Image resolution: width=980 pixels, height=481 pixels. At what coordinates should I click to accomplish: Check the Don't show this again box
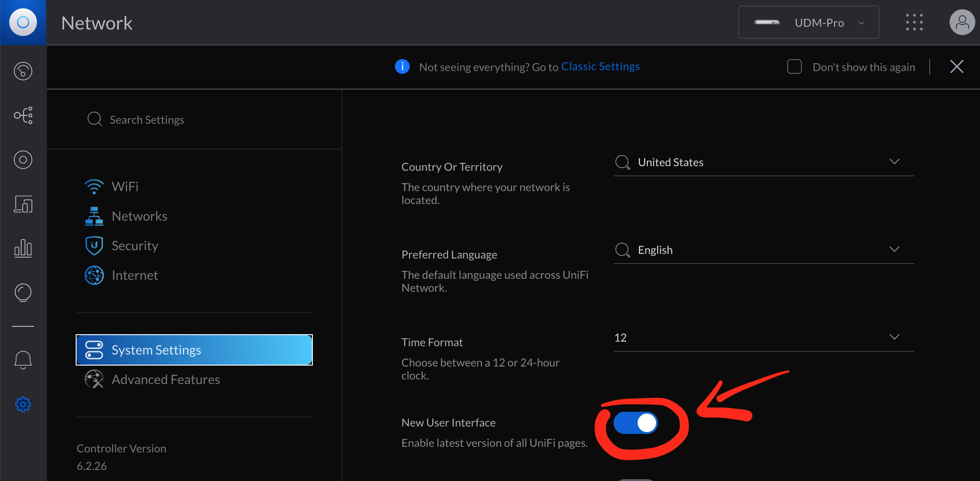click(x=794, y=66)
